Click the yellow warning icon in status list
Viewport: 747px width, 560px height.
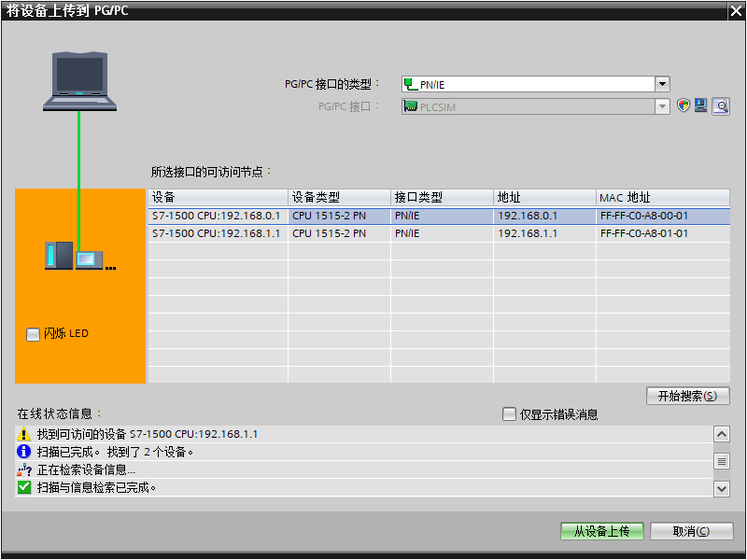pos(23,434)
